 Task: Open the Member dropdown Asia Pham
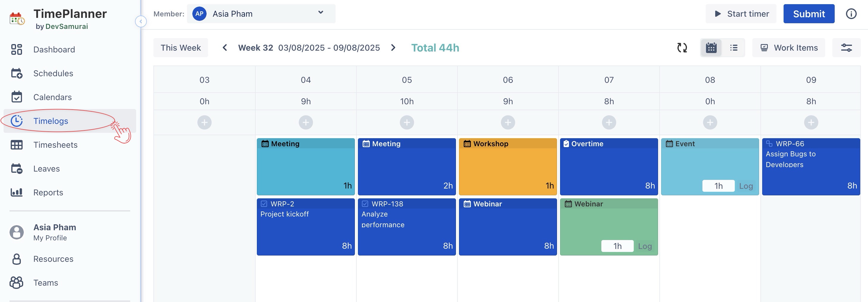pos(261,14)
